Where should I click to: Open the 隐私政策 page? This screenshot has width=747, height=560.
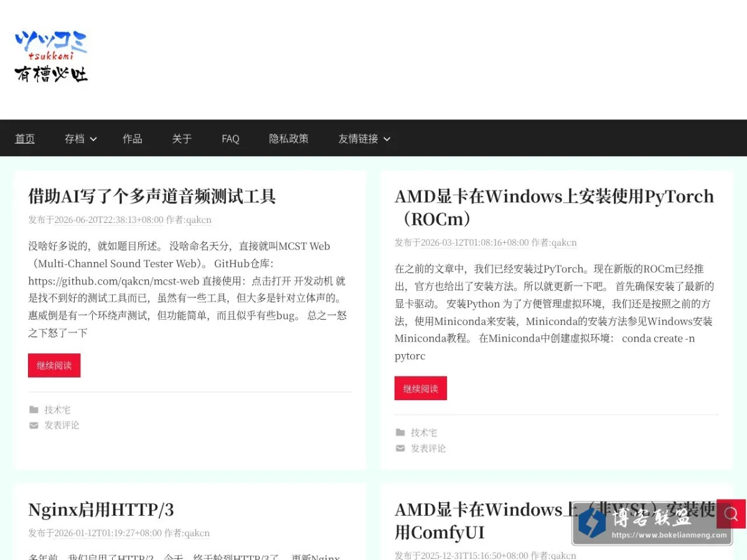[x=289, y=139]
